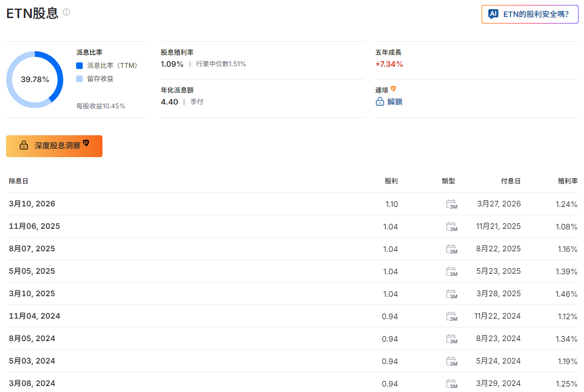Click the 3M calendar icon for 11月04, 2024 row
The width and height of the screenshot is (584, 392).
point(451,316)
